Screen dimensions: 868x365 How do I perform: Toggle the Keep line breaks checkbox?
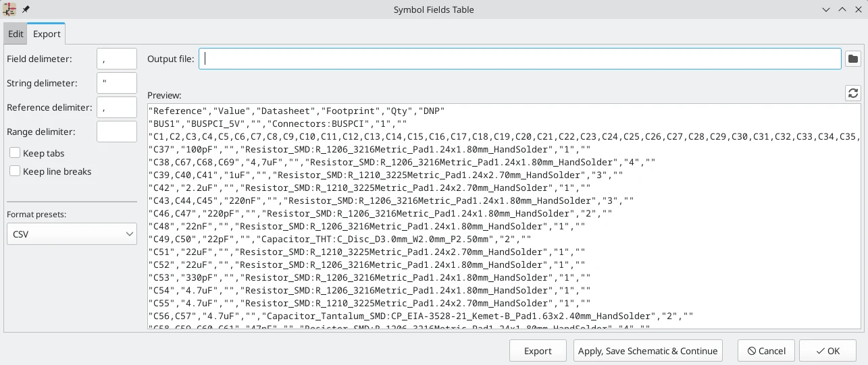15,171
